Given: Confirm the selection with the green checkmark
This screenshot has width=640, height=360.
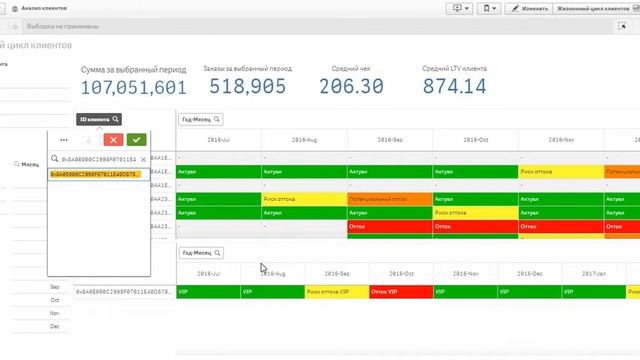Looking at the screenshot, I should (x=136, y=140).
